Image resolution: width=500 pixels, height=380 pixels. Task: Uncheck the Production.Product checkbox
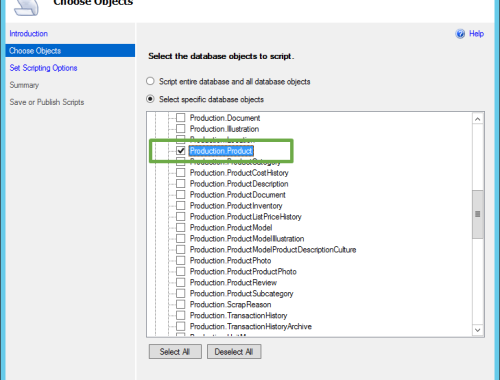point(181,151)
